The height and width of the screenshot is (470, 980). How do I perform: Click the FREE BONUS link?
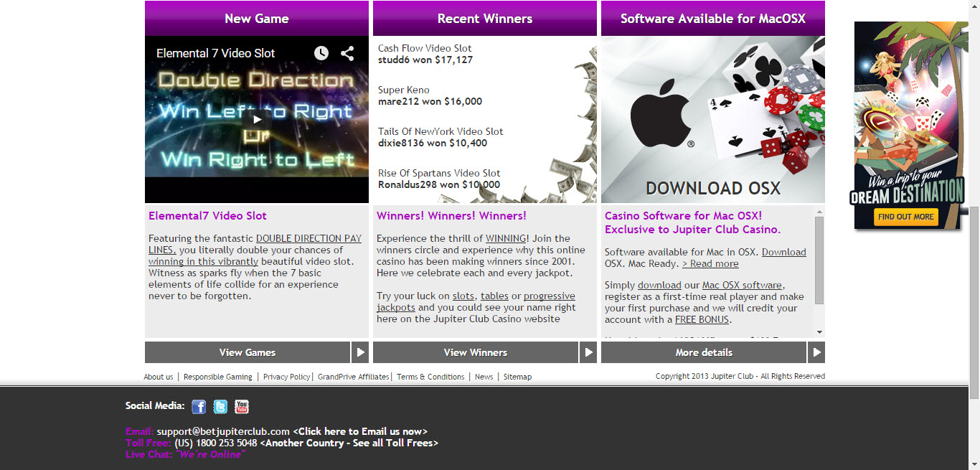tap(702, 319)
